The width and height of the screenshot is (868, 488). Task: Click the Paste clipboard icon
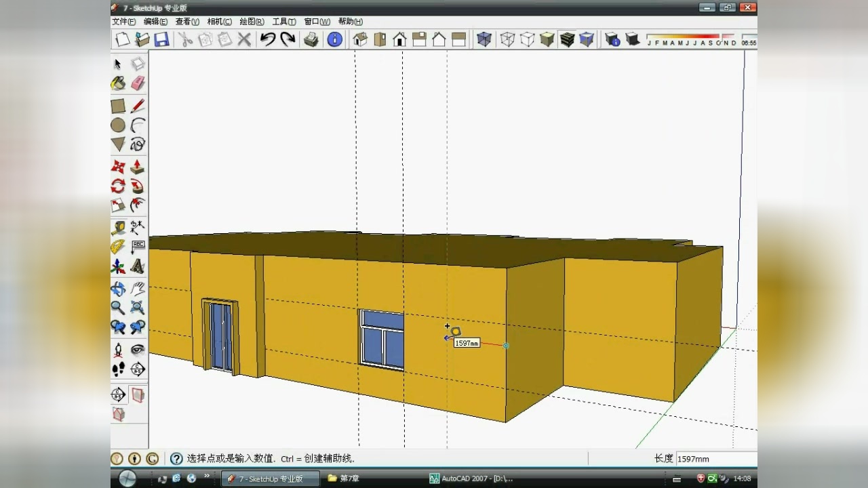(x=224, y=39)
